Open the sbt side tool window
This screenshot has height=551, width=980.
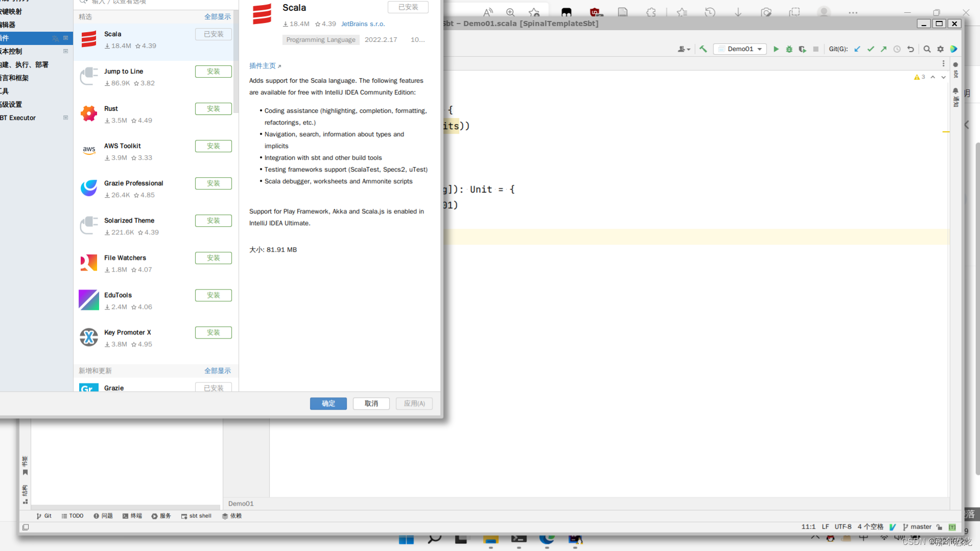[x=955, y=70]
